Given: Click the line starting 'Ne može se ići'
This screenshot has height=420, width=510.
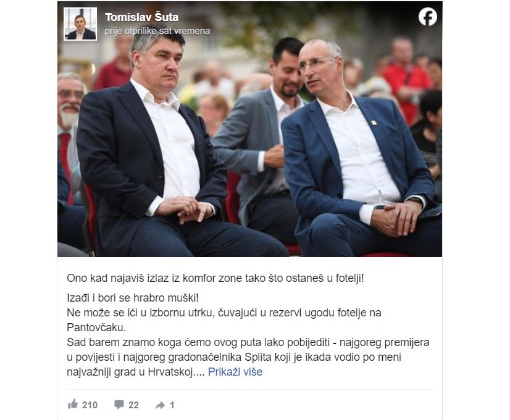Looking at the screenshot, I should pos(224,313).
